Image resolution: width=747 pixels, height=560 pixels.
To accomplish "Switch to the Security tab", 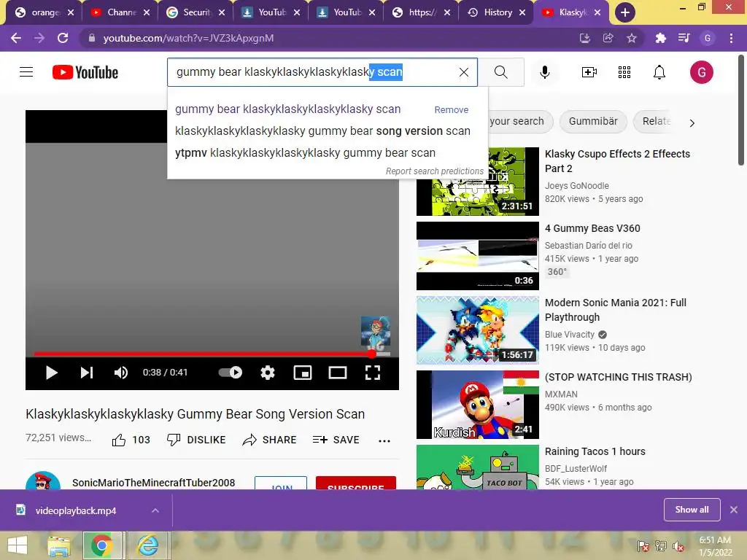I will point(196,12).
